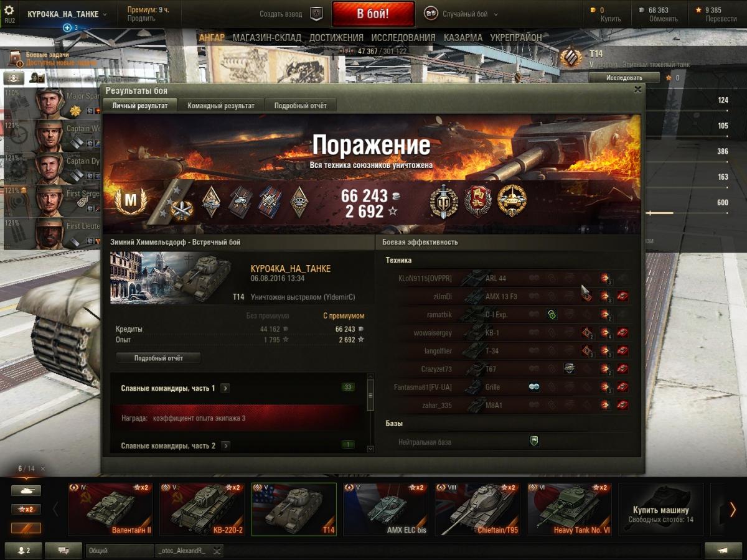The width and height of the screenshot is (747, 560).
Task: Toggle the x2 experience bonus carousel filter
Action: coord(26,509)
